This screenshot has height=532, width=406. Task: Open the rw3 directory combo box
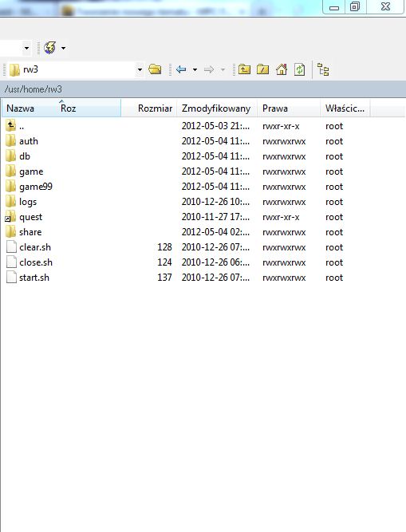[76, 69]
